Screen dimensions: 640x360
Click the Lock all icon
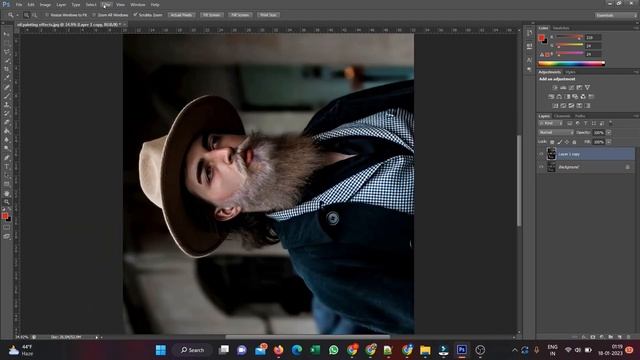[x=574, y=142]
